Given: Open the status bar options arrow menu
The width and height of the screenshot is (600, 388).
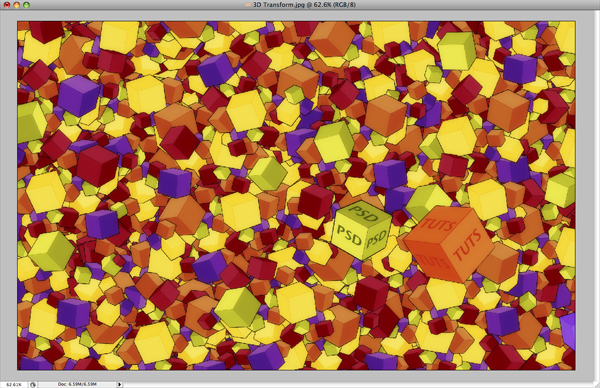Looking at the screenshot, I should pyautogui.click(x=119, y=384).
